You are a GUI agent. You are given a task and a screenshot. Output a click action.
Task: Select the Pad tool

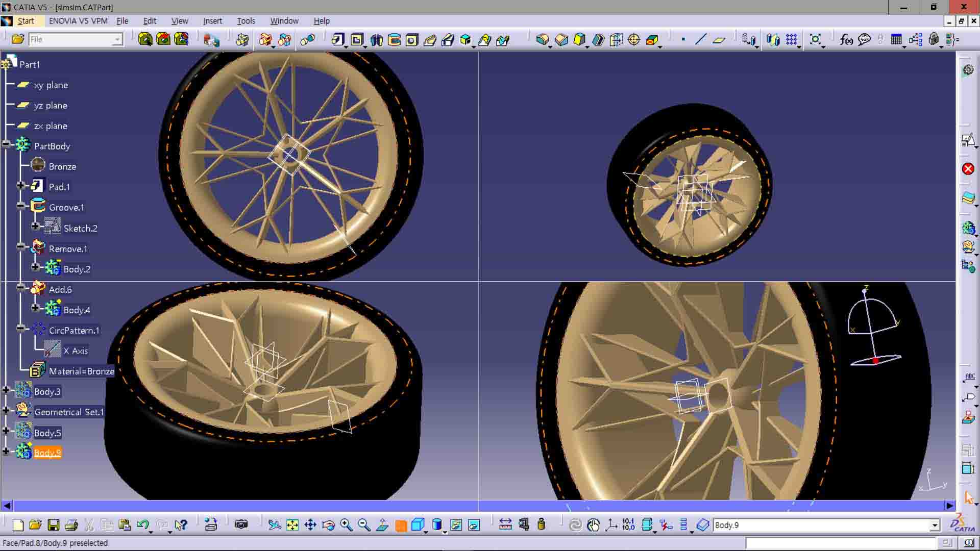338,39
